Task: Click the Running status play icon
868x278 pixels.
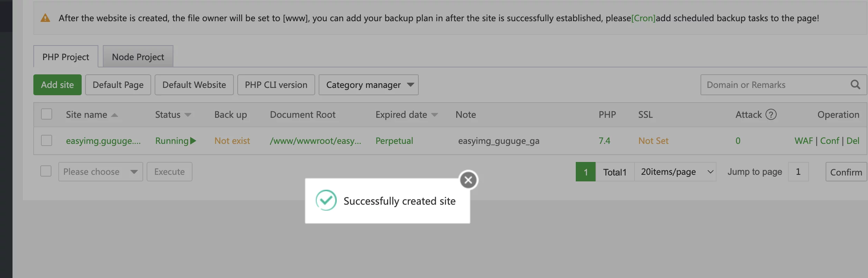Action: tap(194, 141)
